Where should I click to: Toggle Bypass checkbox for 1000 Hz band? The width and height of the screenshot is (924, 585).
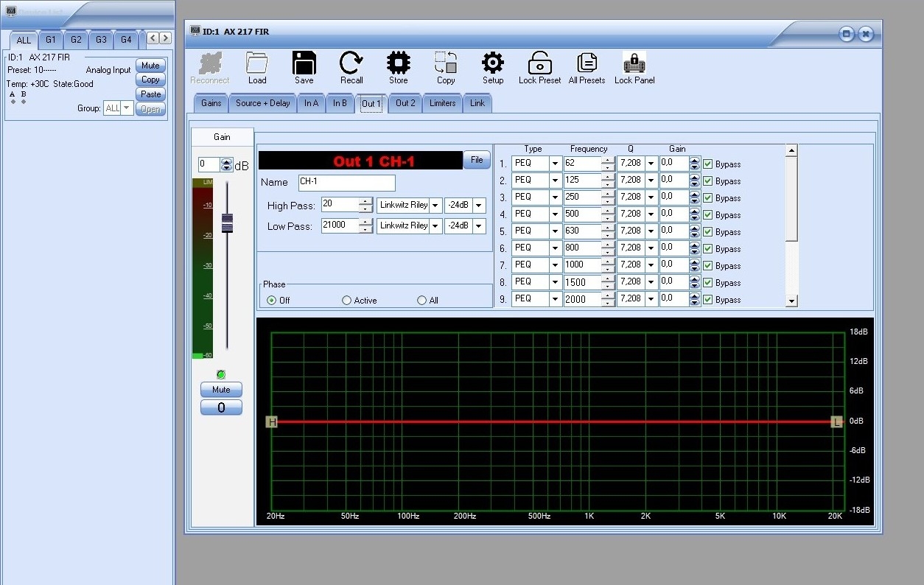click(708, 265)
